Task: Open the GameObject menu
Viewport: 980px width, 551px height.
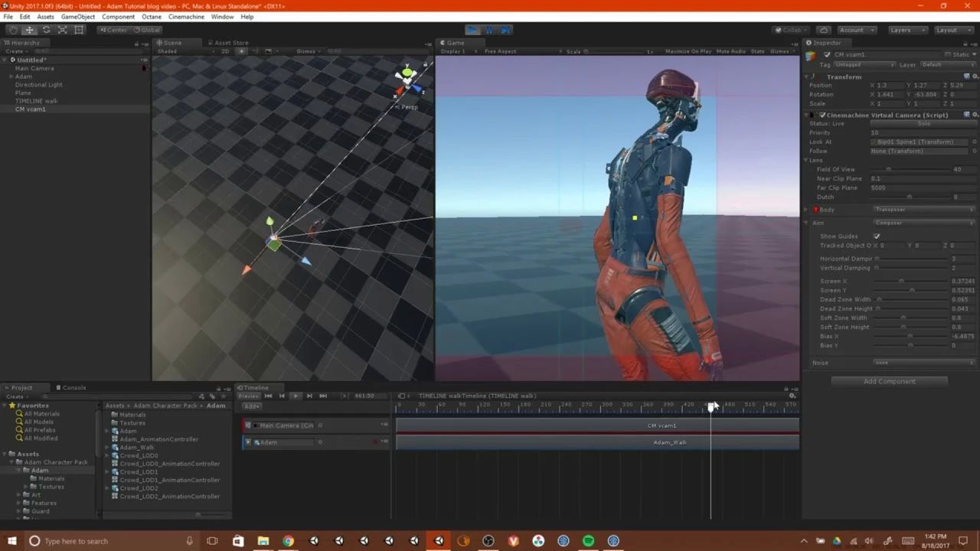Action: [x=78, y=17]
